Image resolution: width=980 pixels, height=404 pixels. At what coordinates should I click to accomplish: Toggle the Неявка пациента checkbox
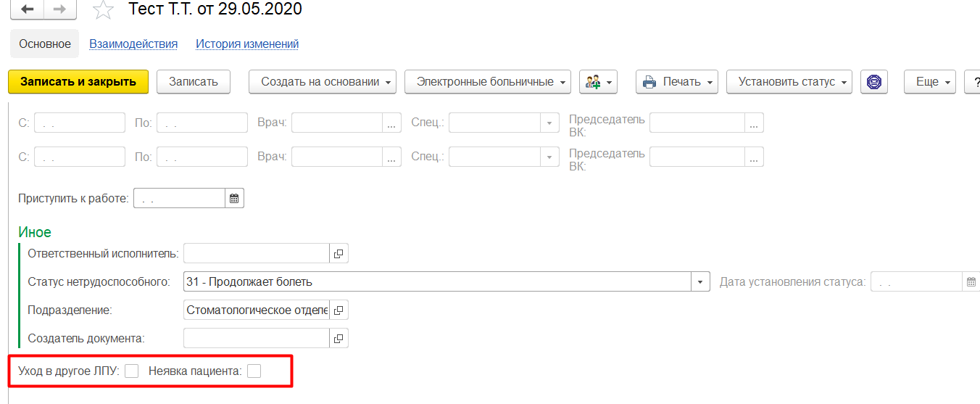tap(254, 371)
